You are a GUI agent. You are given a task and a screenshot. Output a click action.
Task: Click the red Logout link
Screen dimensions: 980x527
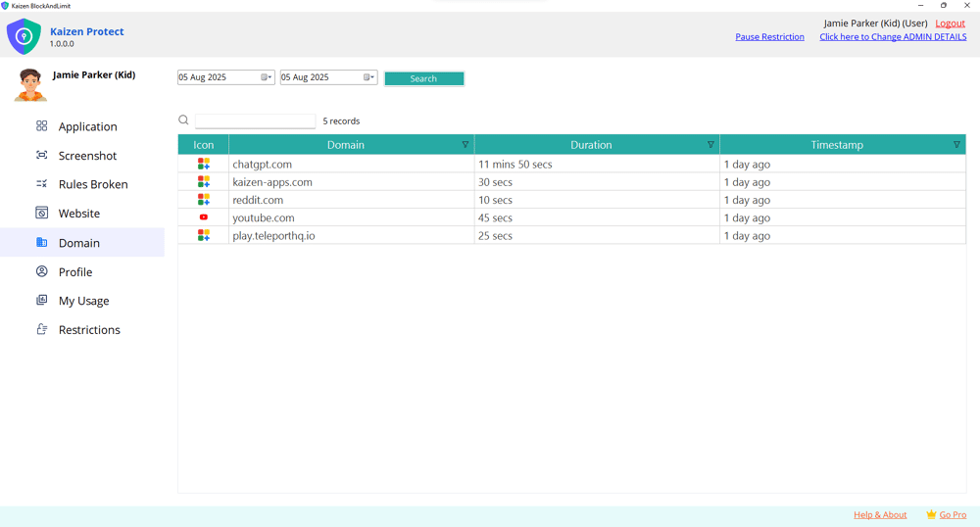click(950, 24)
